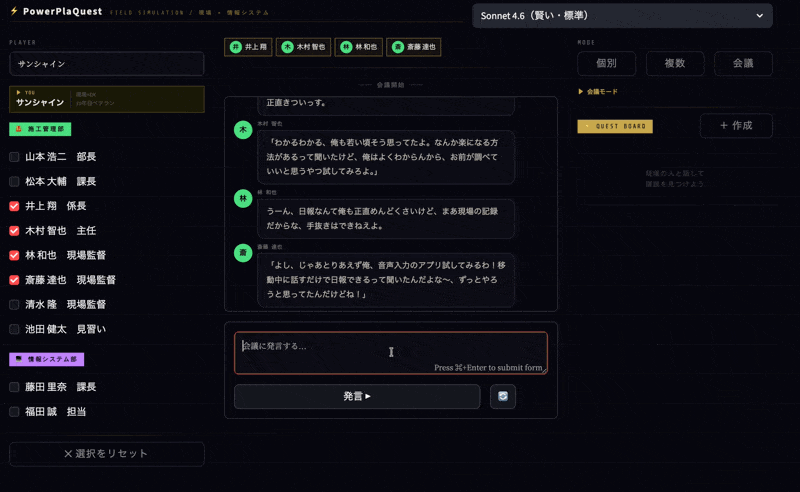Enable the 藤田 里奈 課長 checkbox
Viewport: 800px width, 492px height.
coord(14,387)
